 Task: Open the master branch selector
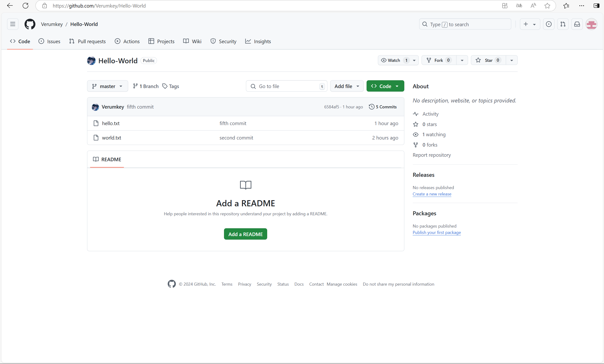(108, 86)
